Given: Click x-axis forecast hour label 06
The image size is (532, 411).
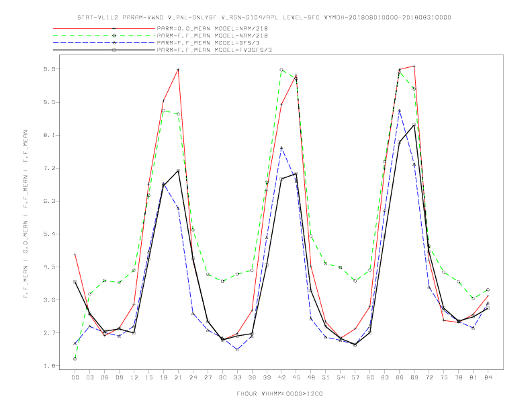Looking at the screenshot, I should tap(105, 377).
